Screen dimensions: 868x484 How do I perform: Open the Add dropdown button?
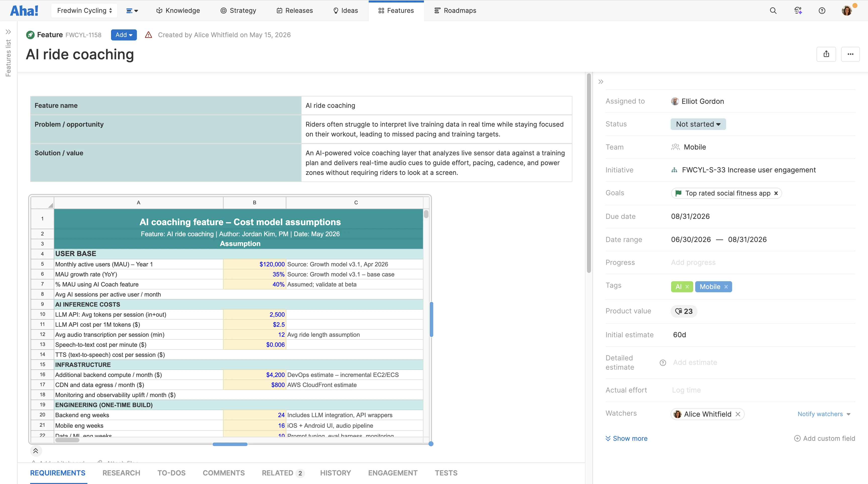coord(124,35)
